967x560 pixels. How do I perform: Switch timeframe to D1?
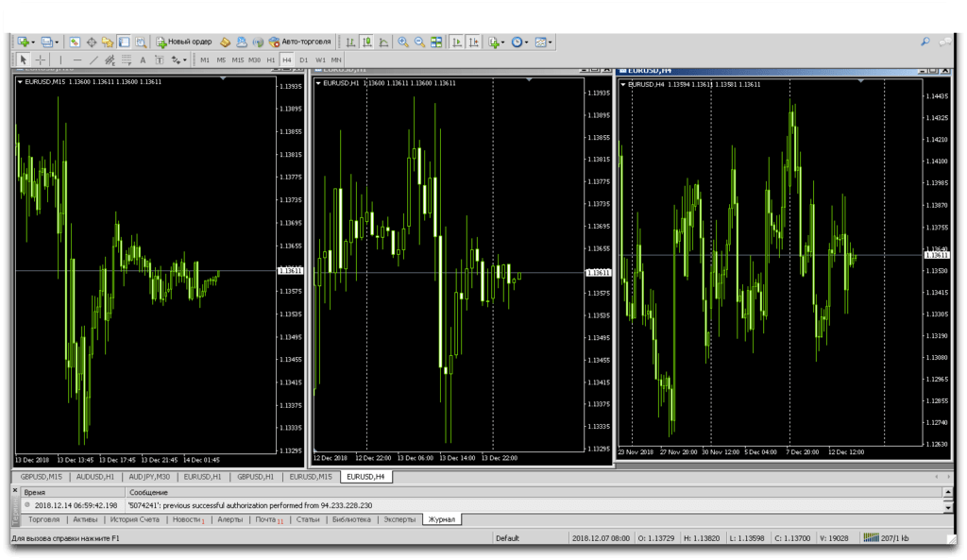coord(303,59)
